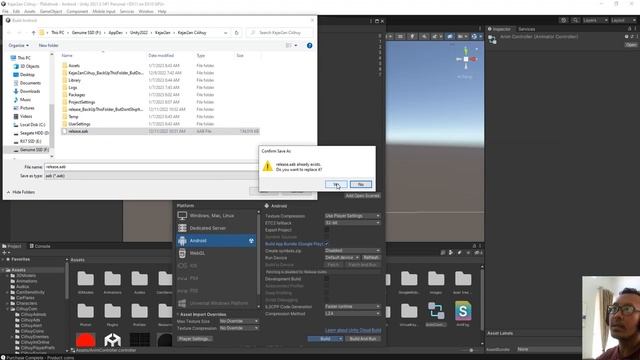Screen dimensions: 640x360
Task: Decline replacing by clicking No
Action: coord(361,184)
